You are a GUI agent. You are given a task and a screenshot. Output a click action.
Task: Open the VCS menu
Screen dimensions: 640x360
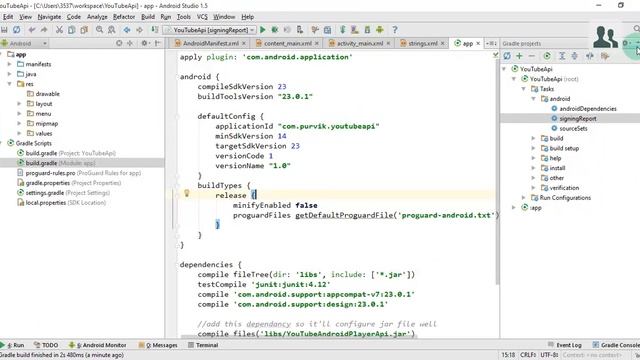click(202, 17)
